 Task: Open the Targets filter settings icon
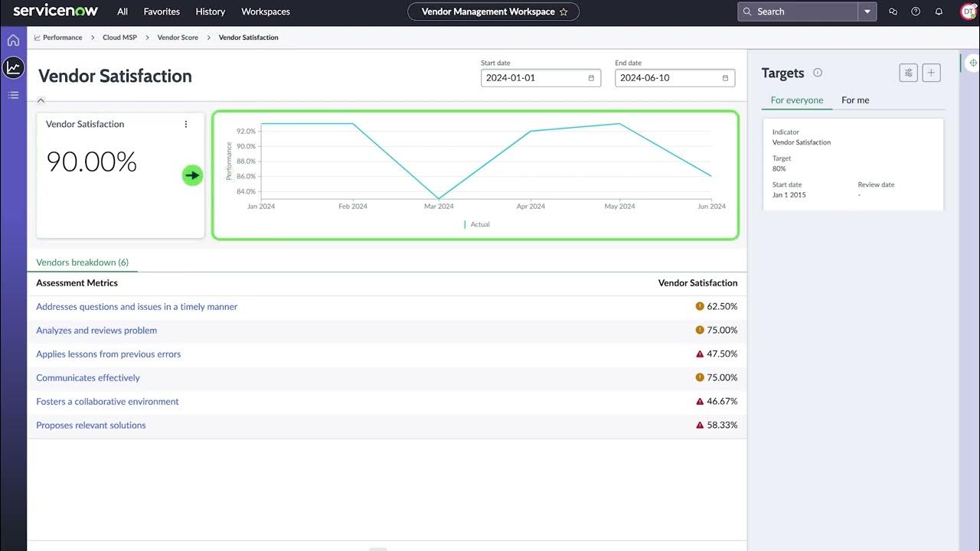tap(908, 72)
